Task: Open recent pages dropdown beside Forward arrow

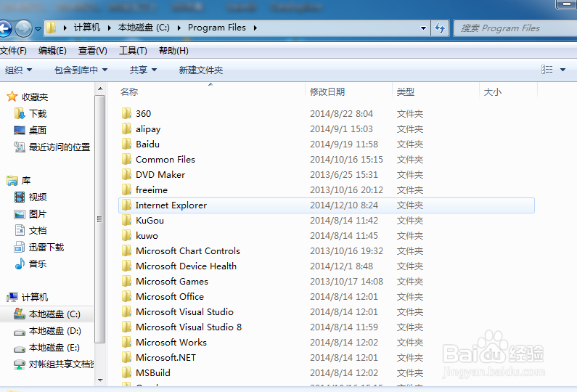Action: click(x=38, y=29)
